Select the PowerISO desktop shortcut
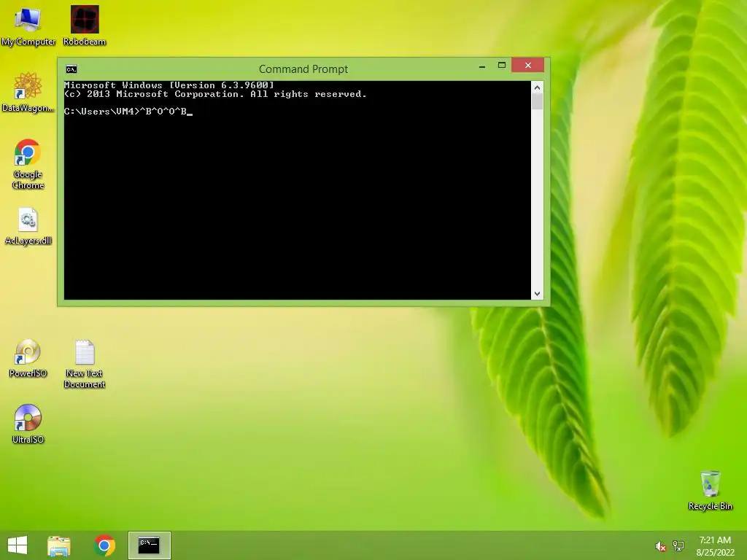 pos(28,359)
